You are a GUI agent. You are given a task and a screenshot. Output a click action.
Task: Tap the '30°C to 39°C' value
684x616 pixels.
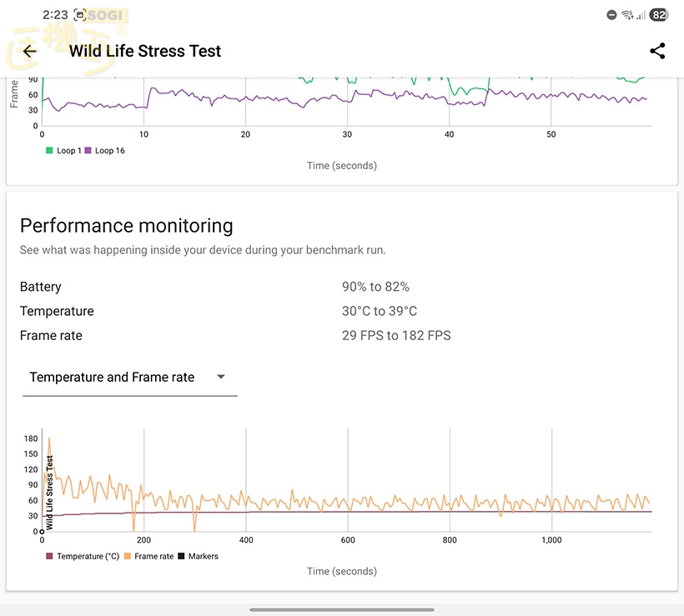(380, 311)
